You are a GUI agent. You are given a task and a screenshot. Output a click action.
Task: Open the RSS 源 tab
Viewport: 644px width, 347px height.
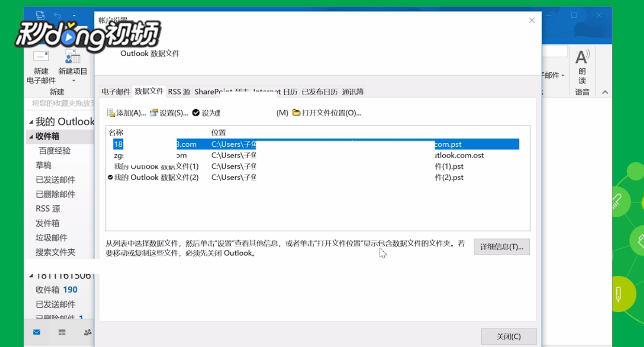pos(179,91)
